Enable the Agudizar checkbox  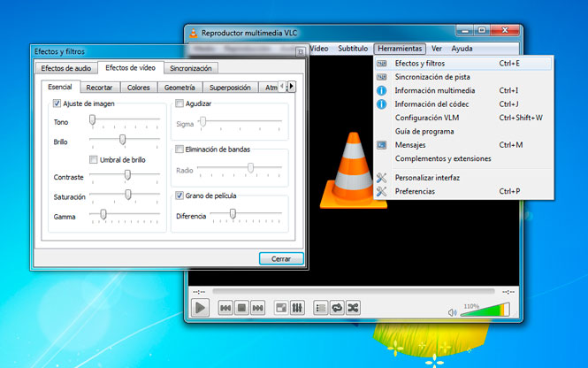[179, 103]
